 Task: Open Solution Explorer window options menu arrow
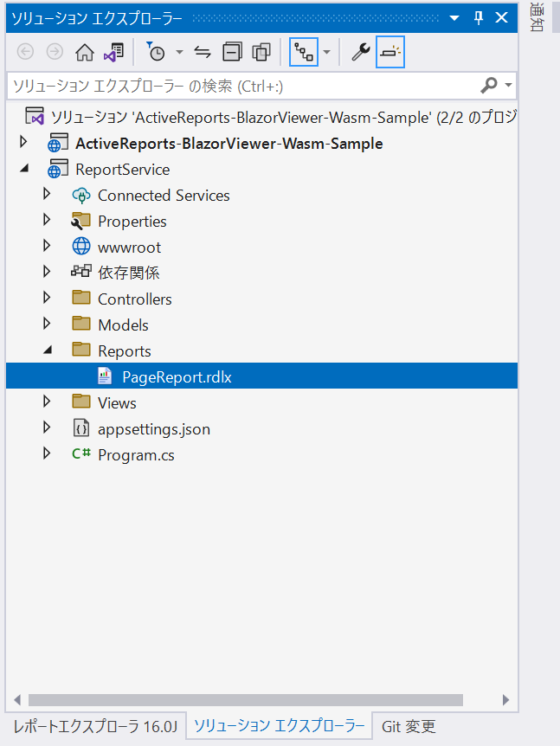[x=454, y=18]
